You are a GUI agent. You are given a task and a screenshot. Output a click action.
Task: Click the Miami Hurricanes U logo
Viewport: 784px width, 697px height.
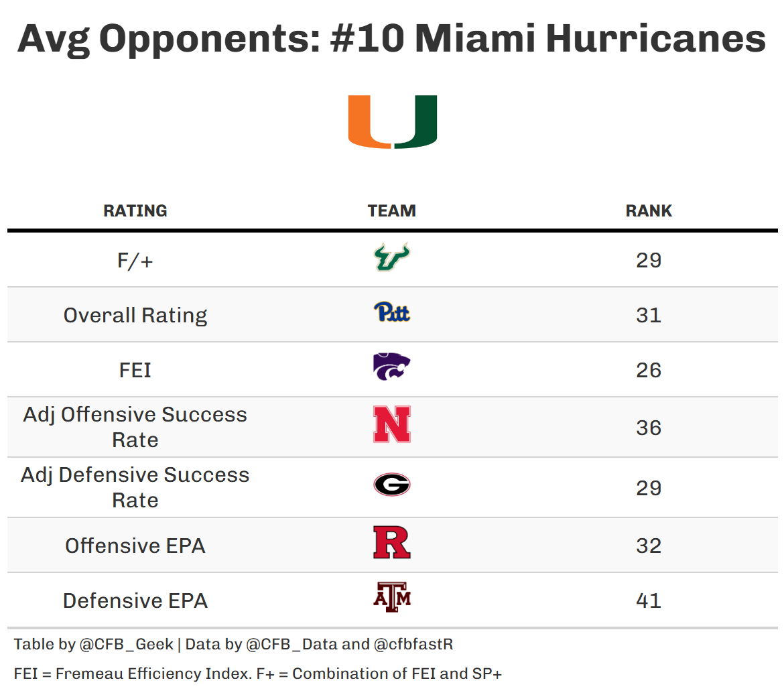[392, 121]
